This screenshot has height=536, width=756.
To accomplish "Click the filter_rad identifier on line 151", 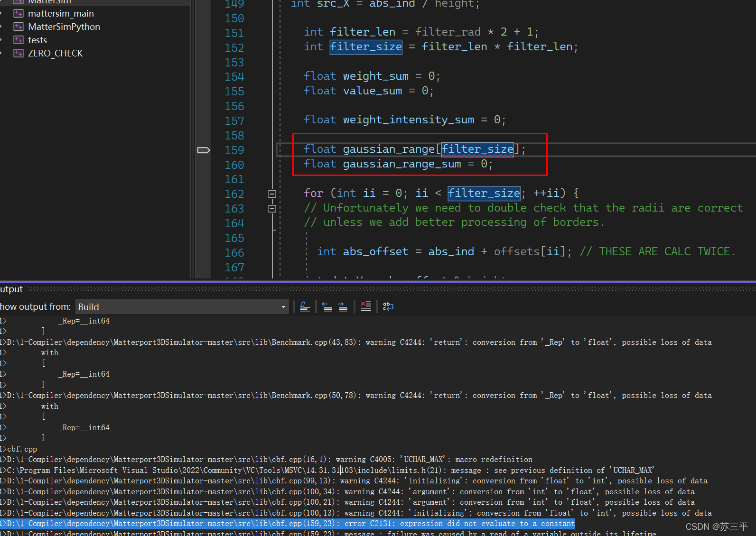I will coord(448,32).
